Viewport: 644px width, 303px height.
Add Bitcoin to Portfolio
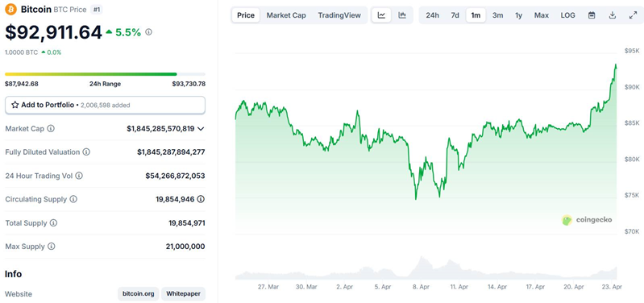[105, 105]
